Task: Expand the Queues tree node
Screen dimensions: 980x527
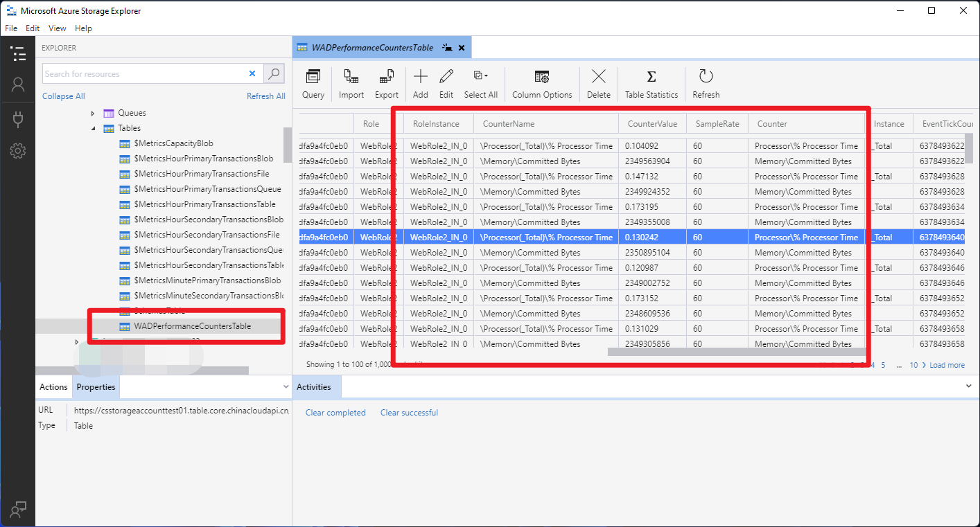Action: (94, 113)
